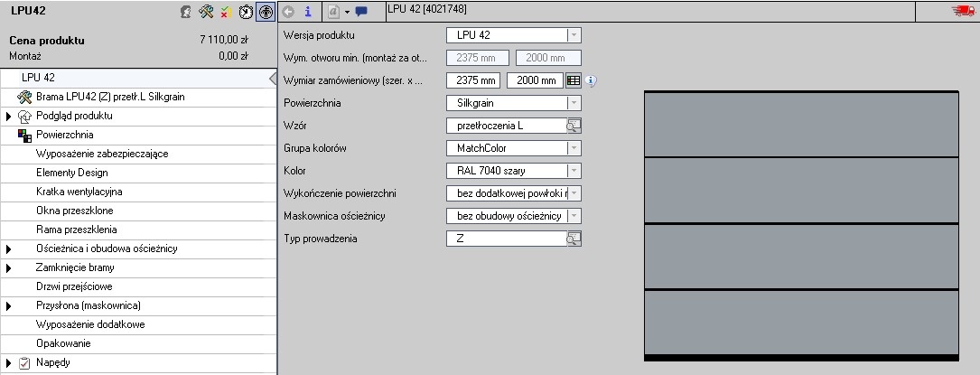
Task: Open Wyposażenie dodatkowe section
Action: click(x=138, y=325)
